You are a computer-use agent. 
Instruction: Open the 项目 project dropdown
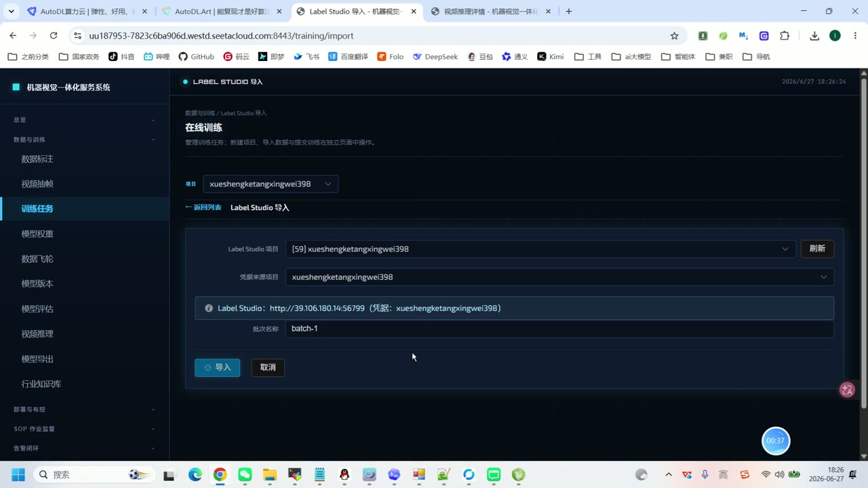pos(271,184)
